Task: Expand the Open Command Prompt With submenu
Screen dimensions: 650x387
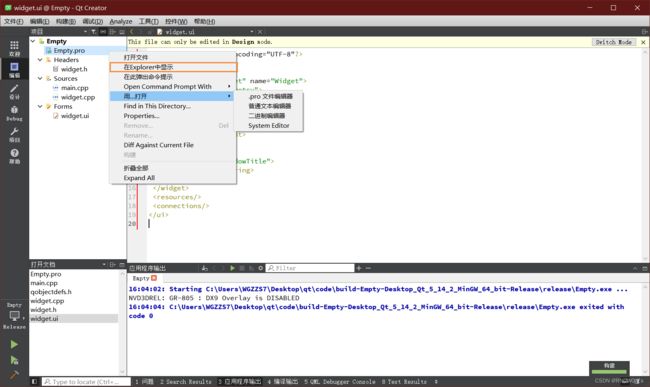Action: (172, 87)
